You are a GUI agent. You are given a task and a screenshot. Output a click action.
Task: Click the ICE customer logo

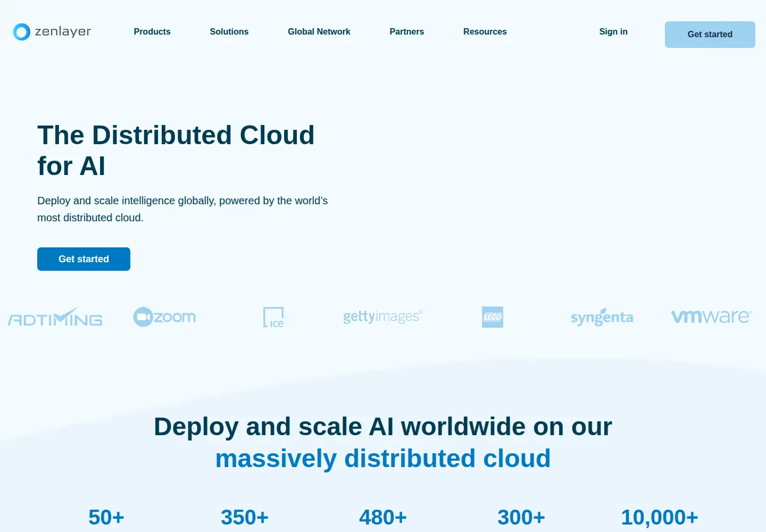(x=273, y=317)
